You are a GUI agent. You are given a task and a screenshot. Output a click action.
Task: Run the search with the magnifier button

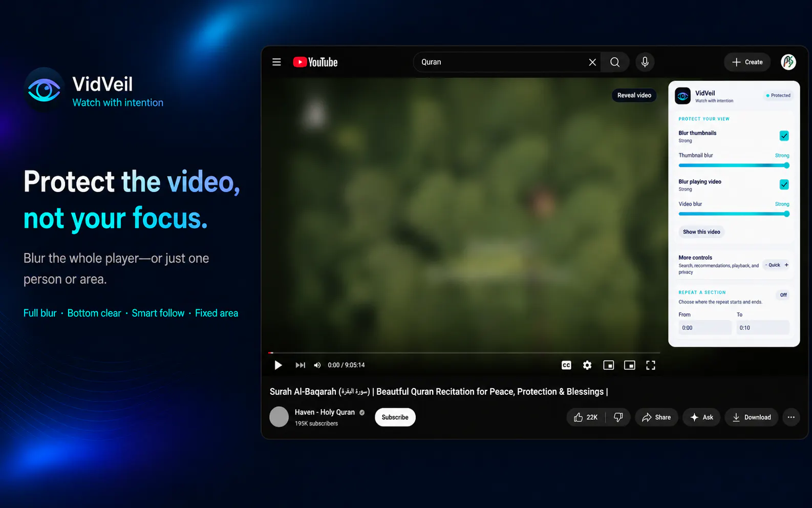pyautogui.click(x=615, y=62)
